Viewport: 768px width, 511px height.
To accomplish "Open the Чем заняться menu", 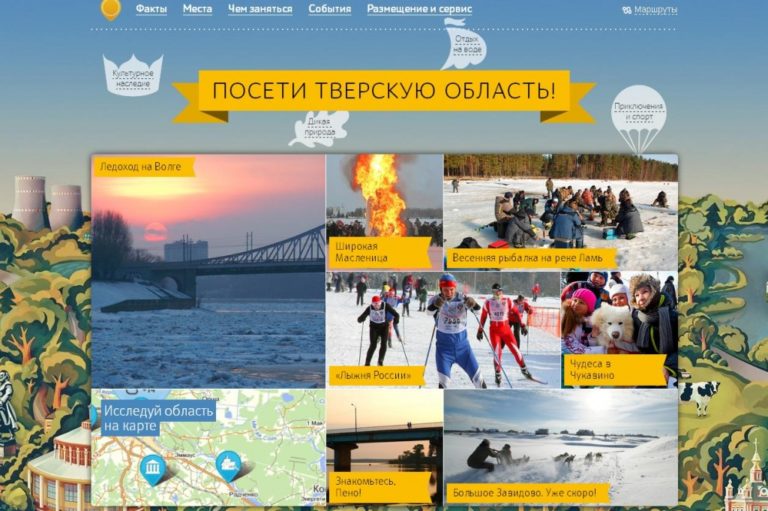I will coord(260,9).
